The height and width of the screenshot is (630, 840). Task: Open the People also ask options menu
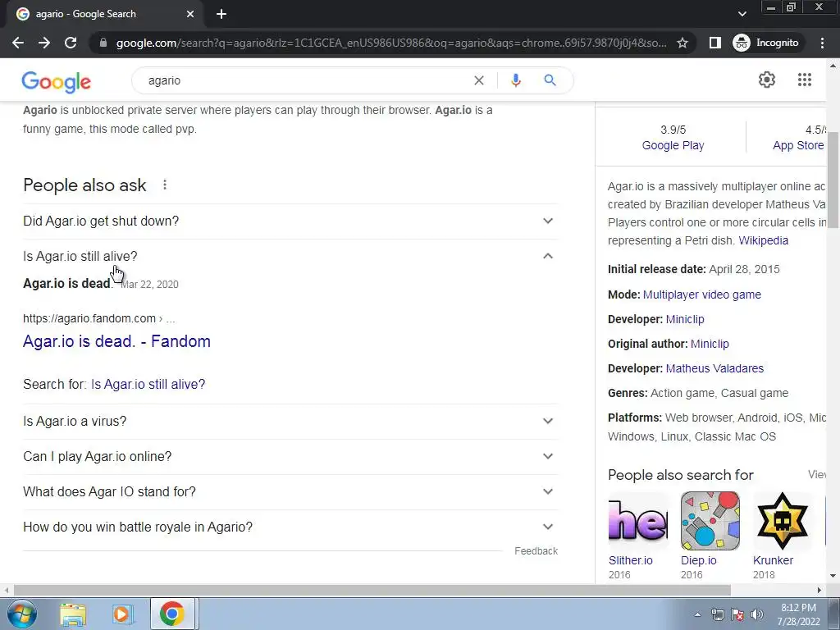click(x=164, y=185)
